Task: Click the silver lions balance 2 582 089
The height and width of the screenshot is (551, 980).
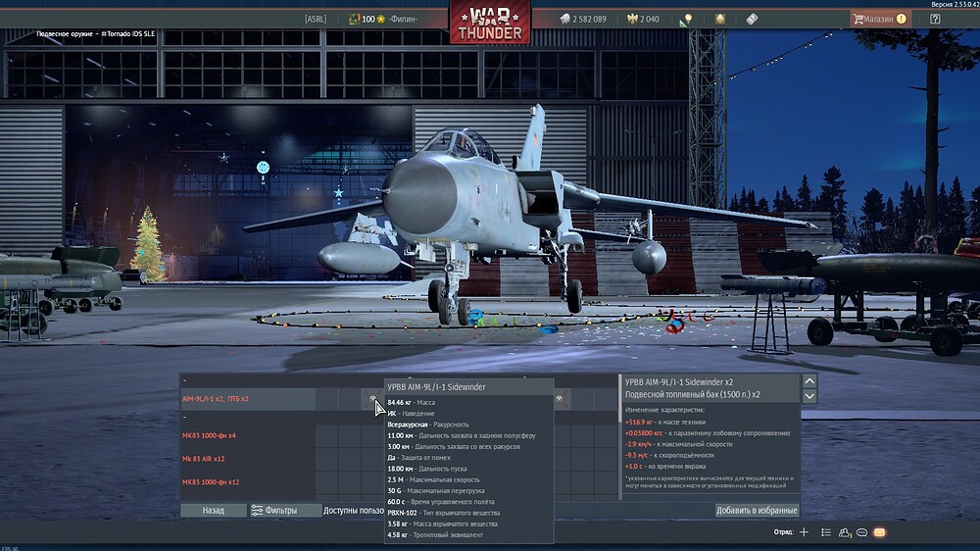Action: (x=583, y=20)
